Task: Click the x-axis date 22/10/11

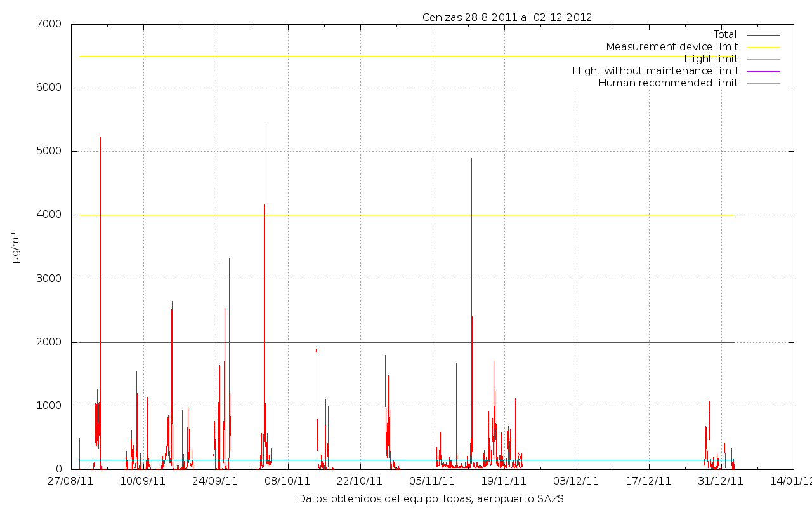Action: tap(360, 481)
